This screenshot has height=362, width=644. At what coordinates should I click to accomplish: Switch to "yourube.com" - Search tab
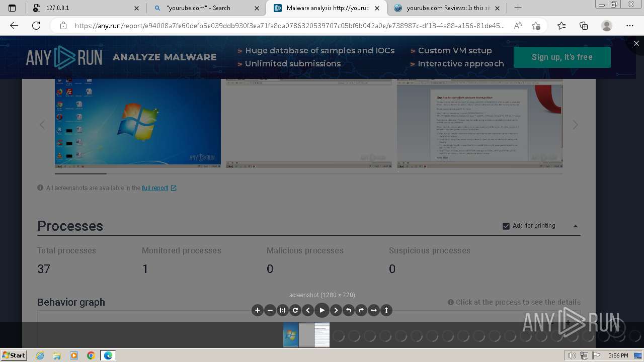pos(206,8)
